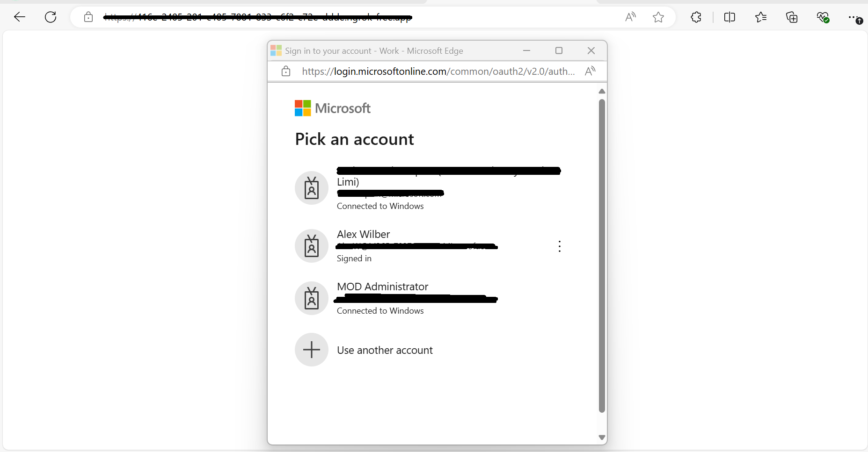
Task: Open Settings and more ellipsis menu
Action: (x=855, y=17)
